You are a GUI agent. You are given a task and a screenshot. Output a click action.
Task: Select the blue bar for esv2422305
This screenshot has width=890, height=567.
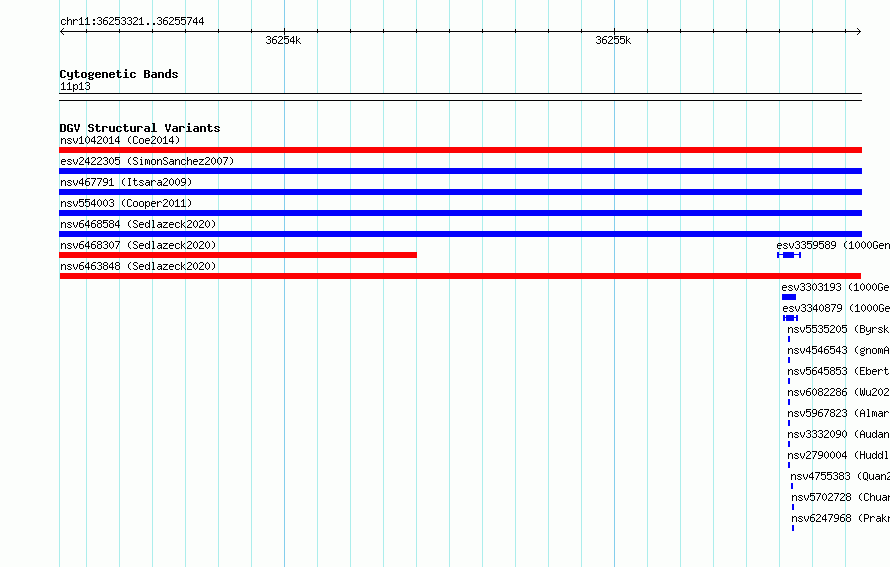(460, 171)
